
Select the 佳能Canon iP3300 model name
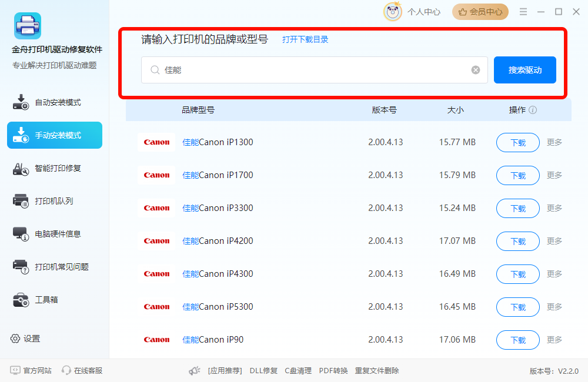tap(218, 208)
